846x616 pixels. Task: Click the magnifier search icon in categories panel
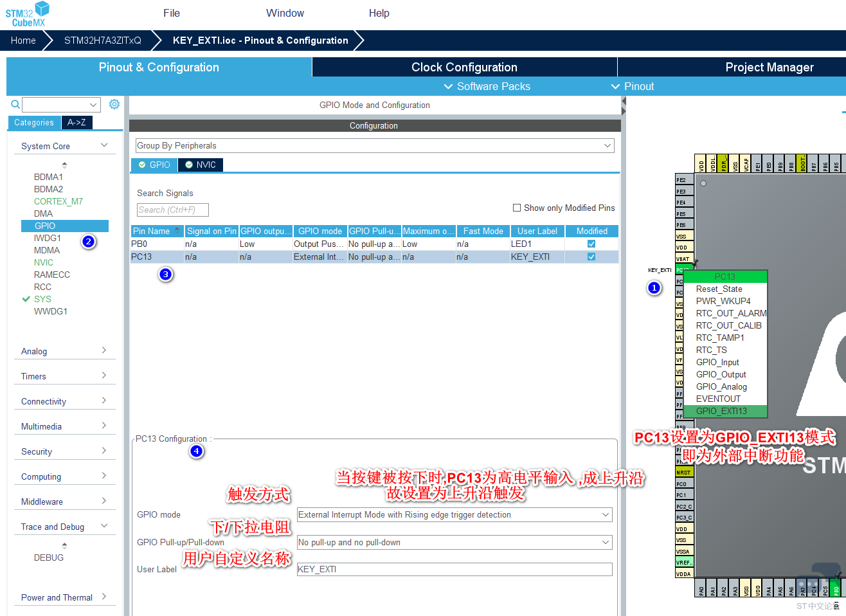tap(15, 104)
